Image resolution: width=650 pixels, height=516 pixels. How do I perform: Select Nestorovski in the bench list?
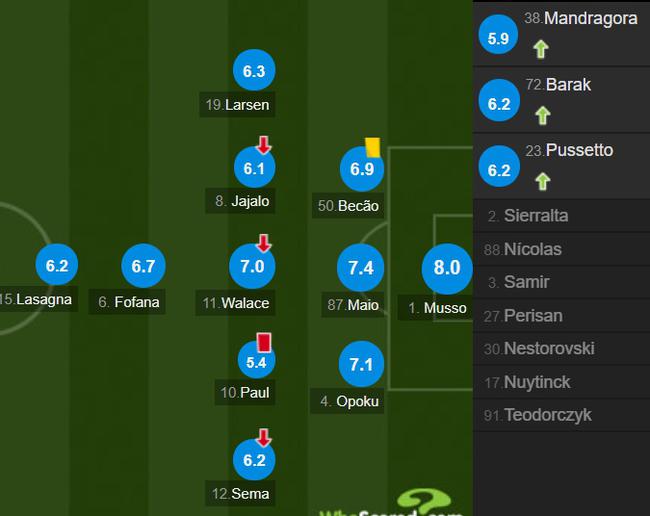[561, 349]
